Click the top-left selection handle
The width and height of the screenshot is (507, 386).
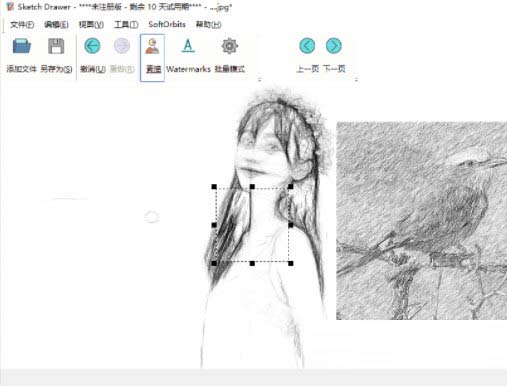(x=214, y=187)
